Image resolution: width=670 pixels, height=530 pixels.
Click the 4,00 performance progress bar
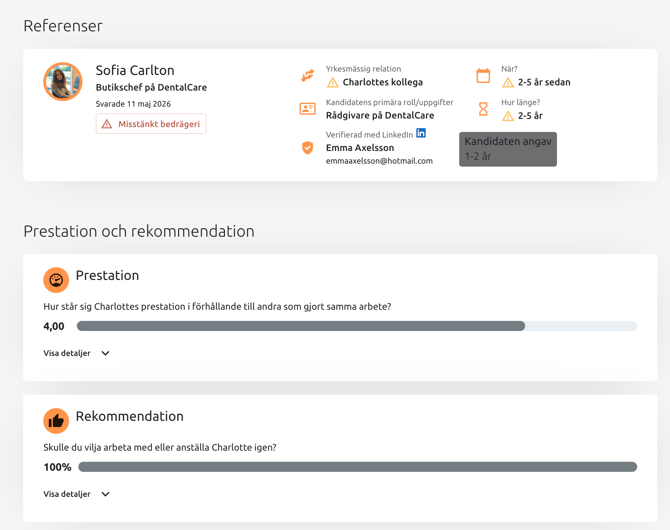tap(357, 326)
